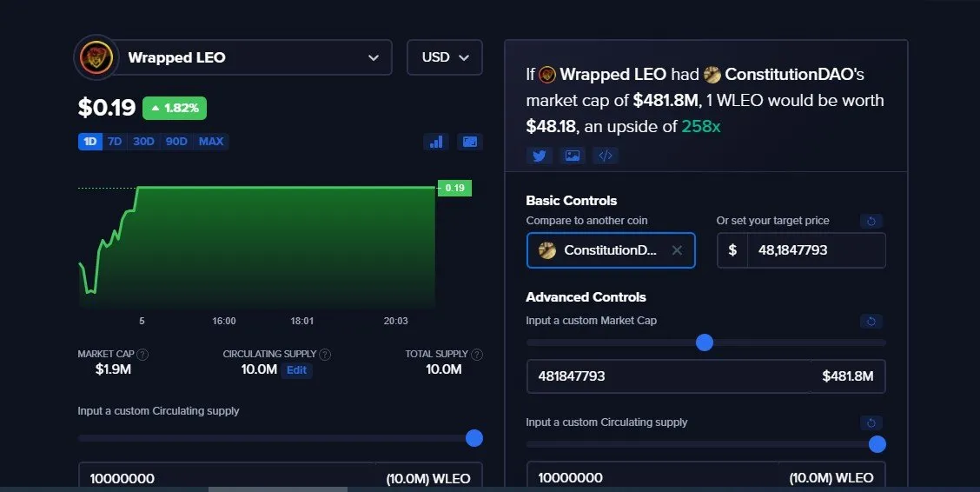
Task: Reset right panel custom Circulating supply
Action: (871, 422)
